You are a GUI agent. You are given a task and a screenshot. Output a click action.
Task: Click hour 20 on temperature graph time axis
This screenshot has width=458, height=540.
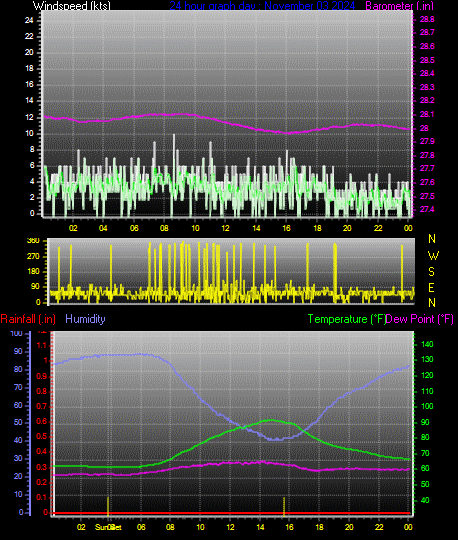(349, 527)
